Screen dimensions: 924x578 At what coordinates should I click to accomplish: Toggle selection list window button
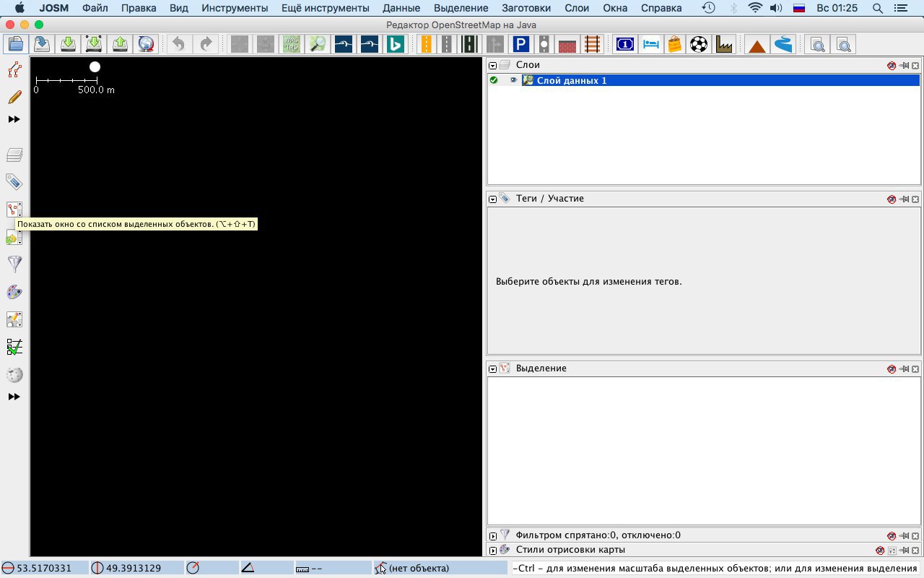pos(14,210)
